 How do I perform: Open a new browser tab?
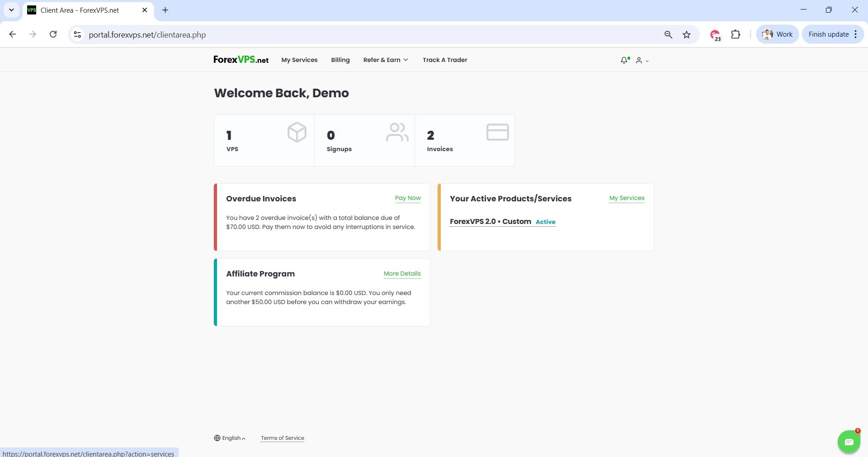click(165, 10)
